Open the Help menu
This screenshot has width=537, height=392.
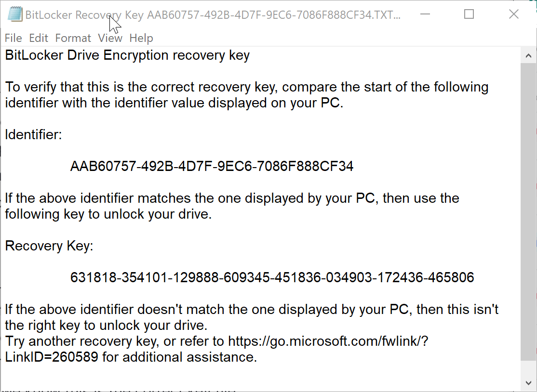(141, 38)
